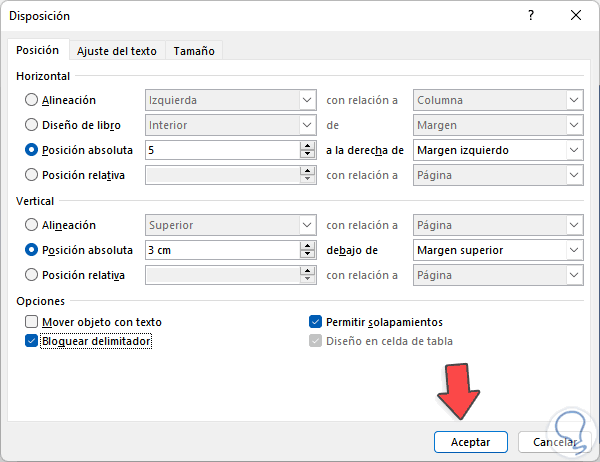Screen dimensions: 600x462
Task: Click vertical position field showing 3 cm
Action: 220,250
